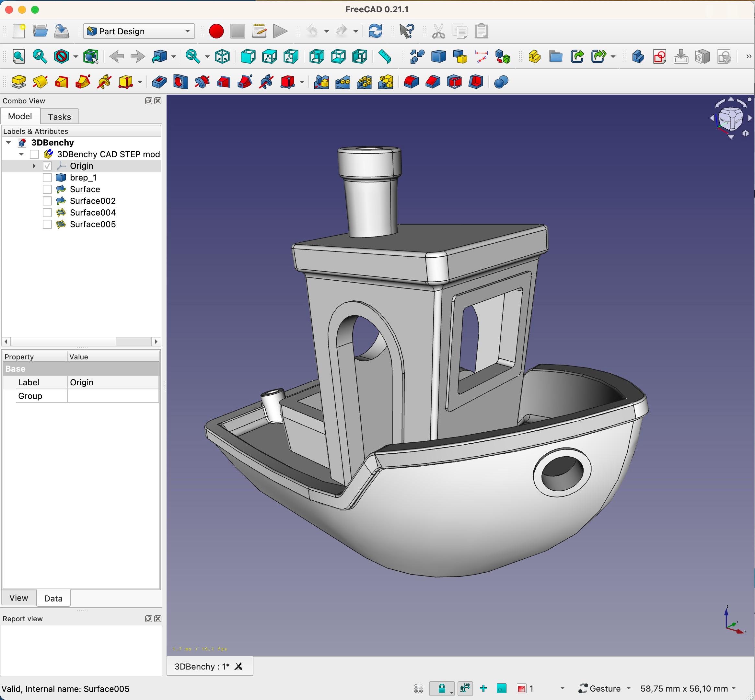755x700 pixels.
Task: Select the Additive loft tool icon
Action: [x=61, y=82]
